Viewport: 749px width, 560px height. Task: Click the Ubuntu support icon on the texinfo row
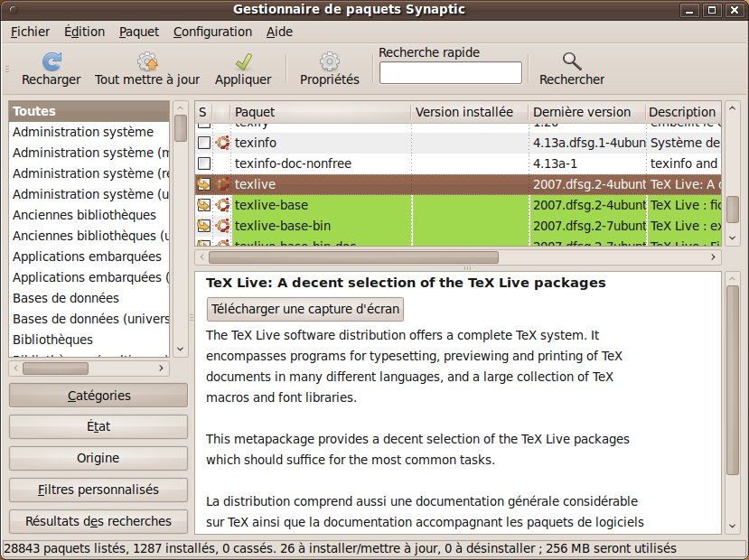click(222, 143)
